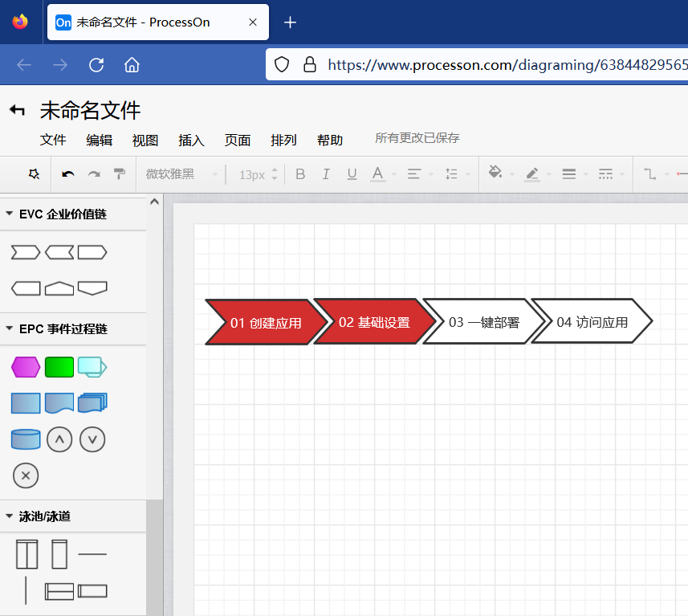Click the format painter tool
Screen dimensions: 688x616
coord(117,173)
